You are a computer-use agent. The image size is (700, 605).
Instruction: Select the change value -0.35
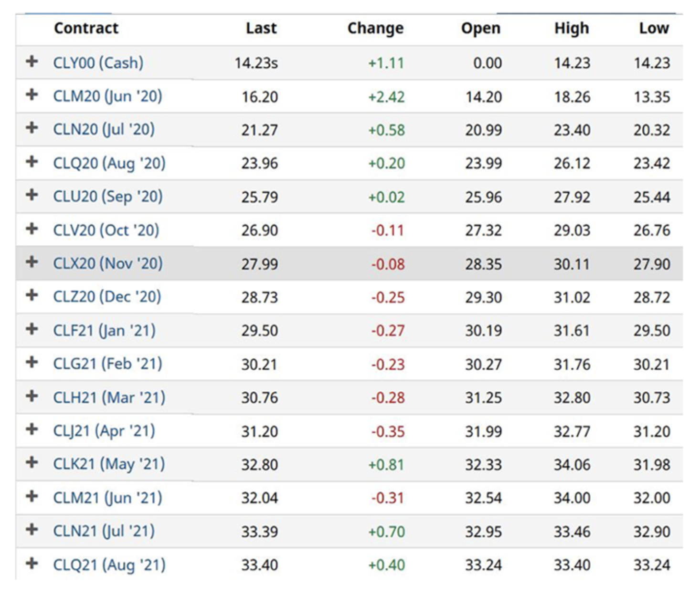point(388,431)
